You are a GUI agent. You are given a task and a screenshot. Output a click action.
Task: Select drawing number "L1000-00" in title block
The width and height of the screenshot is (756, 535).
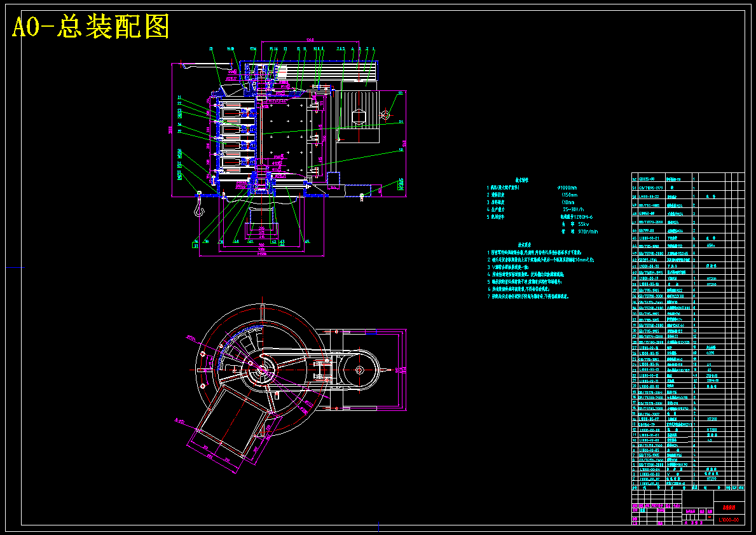[x=729, y=520]
